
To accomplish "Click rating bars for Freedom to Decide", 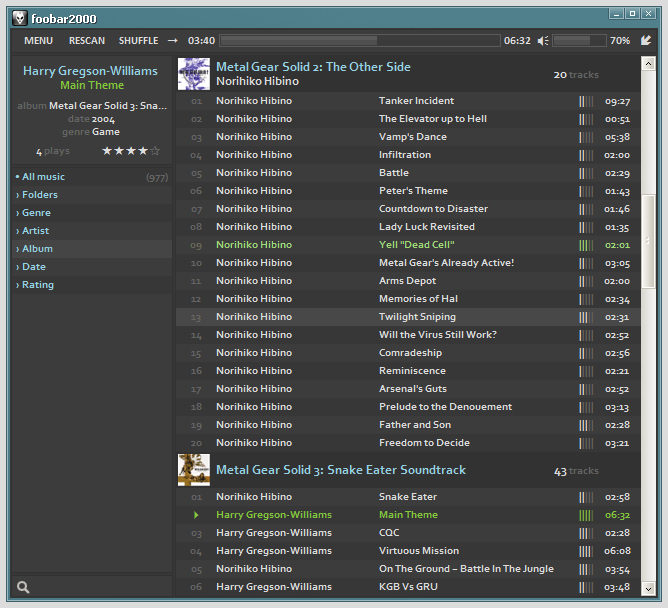I will [x=586, y=443].
